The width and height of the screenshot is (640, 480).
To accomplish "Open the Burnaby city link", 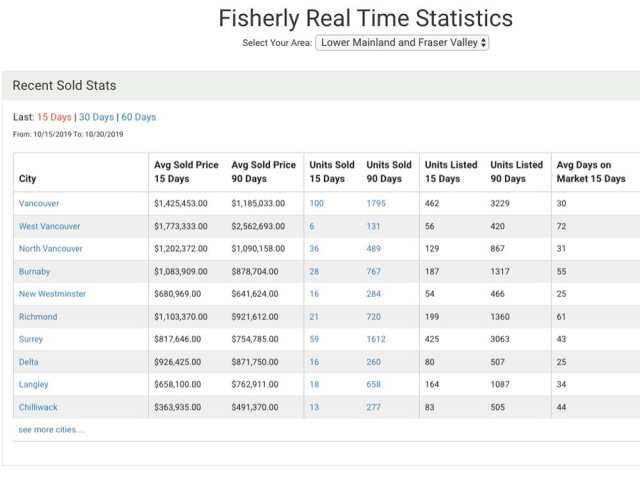I will click(x=35, y=271).
